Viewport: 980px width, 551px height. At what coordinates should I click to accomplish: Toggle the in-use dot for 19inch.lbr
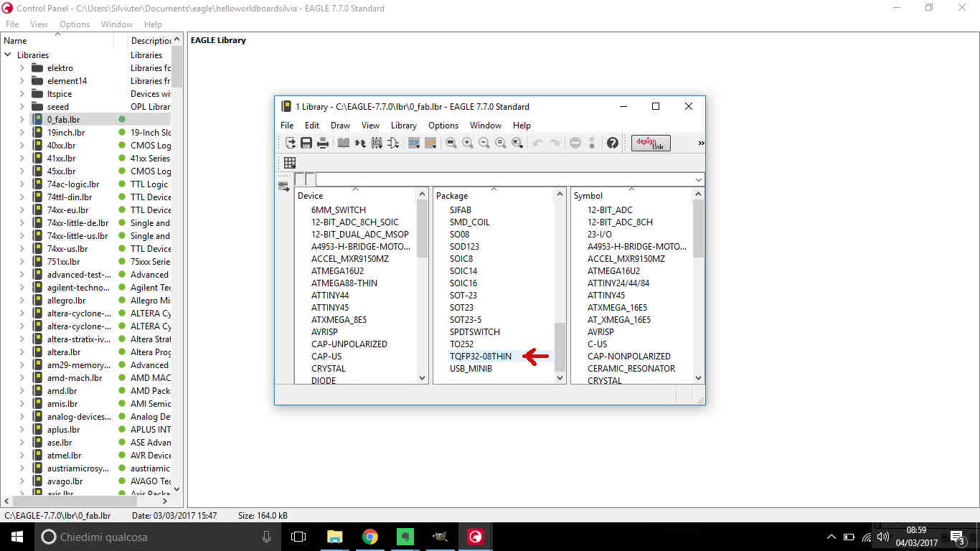tap(122, 132)
